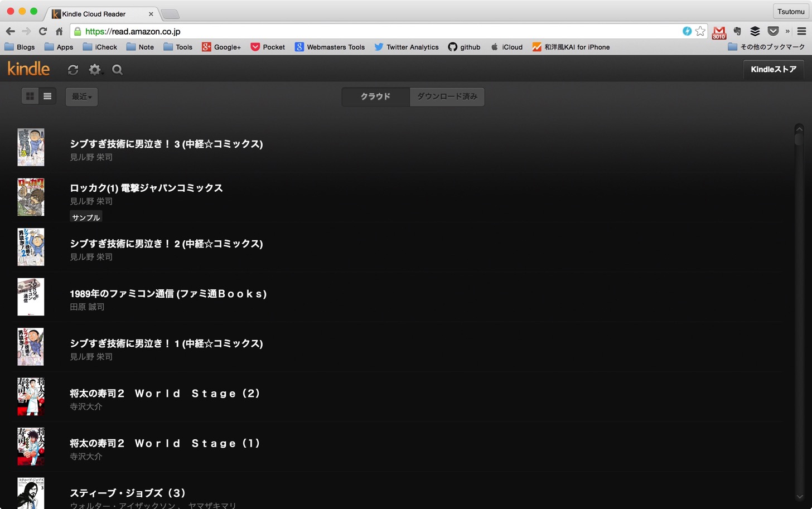
Task: Sync library with the refresh icon
Action: 73,70
